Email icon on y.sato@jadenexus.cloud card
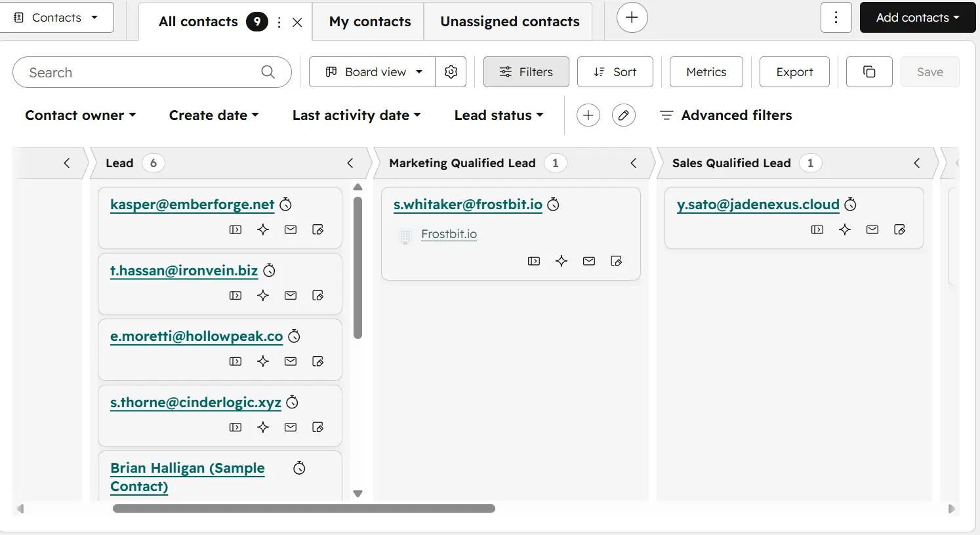The width and height of the screenshot is (980, 535). [872, 229]
